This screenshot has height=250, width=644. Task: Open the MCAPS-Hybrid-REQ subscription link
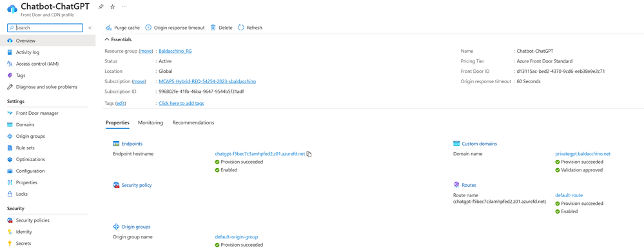pos(208,81)
